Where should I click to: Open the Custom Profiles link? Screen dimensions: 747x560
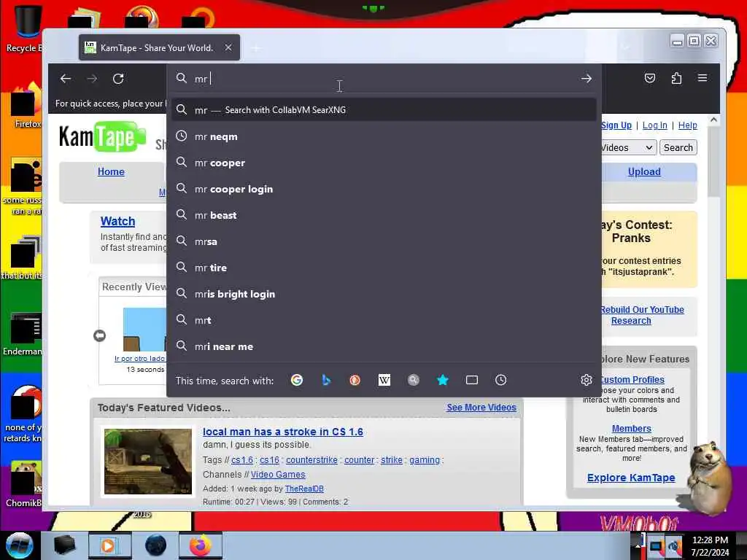click(x=632, y=379)
